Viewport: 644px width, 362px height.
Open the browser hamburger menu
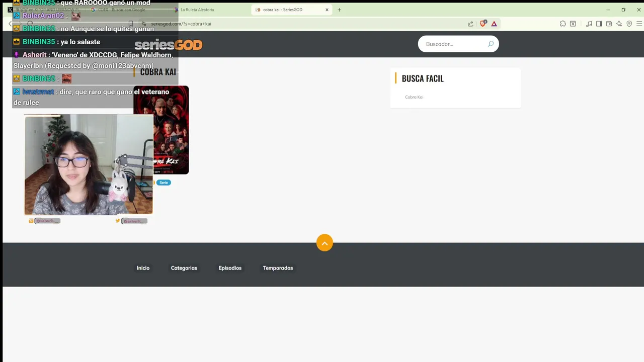639,24
